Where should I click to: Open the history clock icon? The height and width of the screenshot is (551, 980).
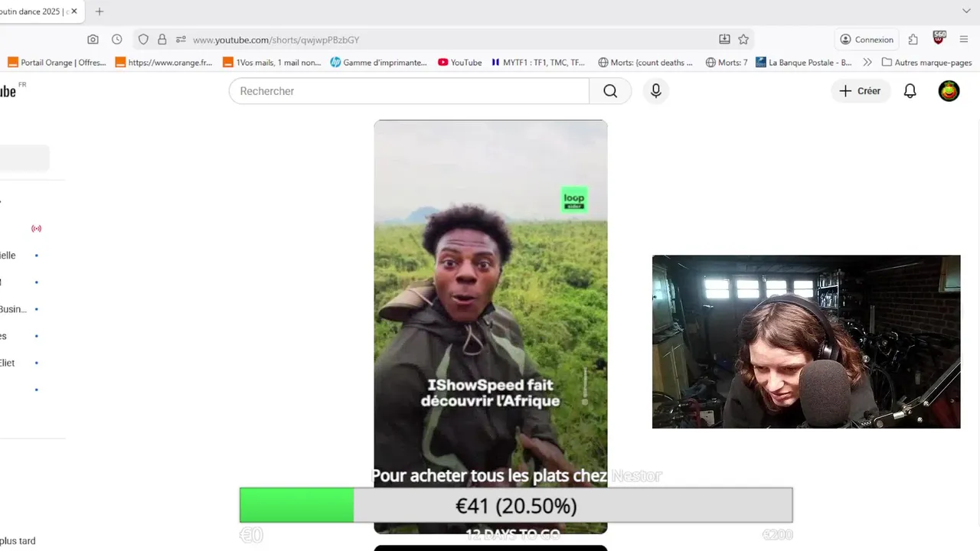click(116, 40)
